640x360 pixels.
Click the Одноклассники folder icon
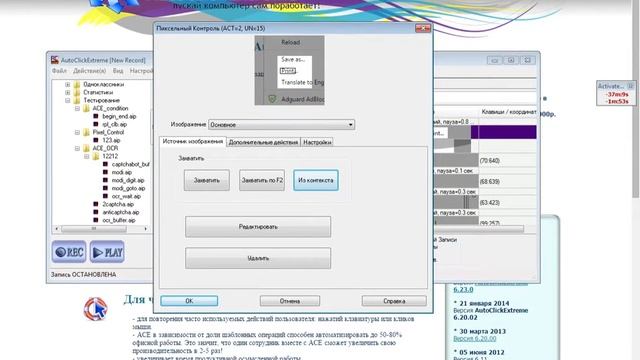point(77,84)
